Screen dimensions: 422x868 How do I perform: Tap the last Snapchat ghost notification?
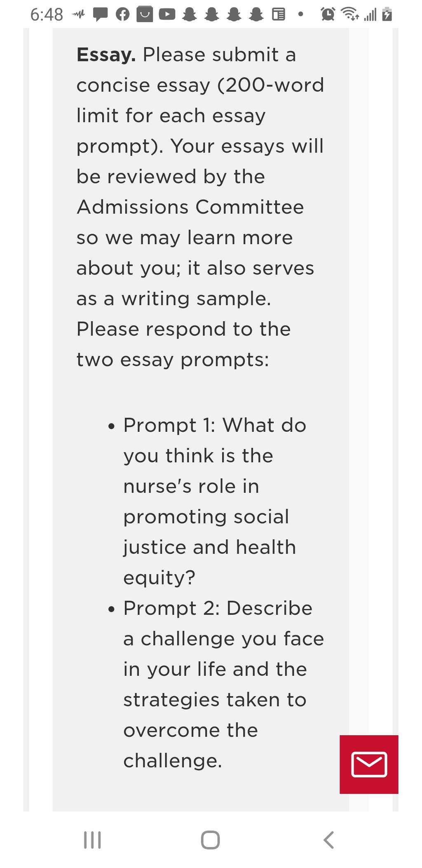(x=256, y=14)
